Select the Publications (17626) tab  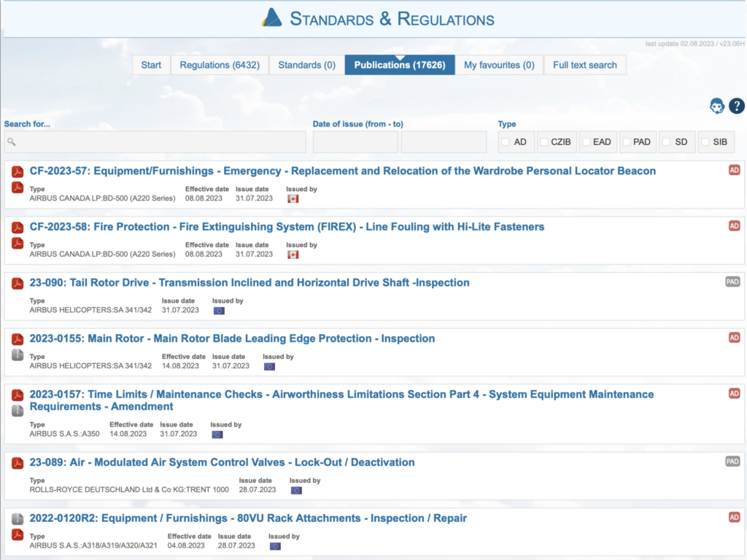tap(400, 65)
